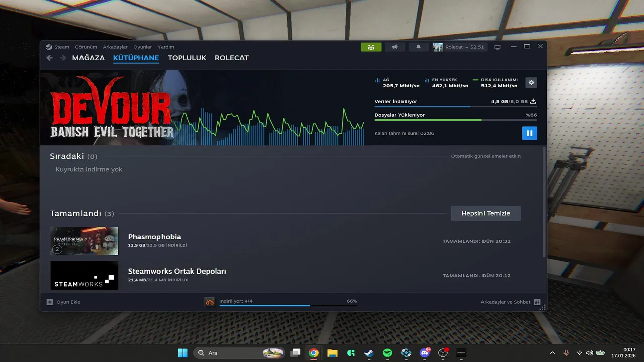Open the Phasmophobia thumbnail
Viewport: 644px width, 362px height.
point(84,241)
